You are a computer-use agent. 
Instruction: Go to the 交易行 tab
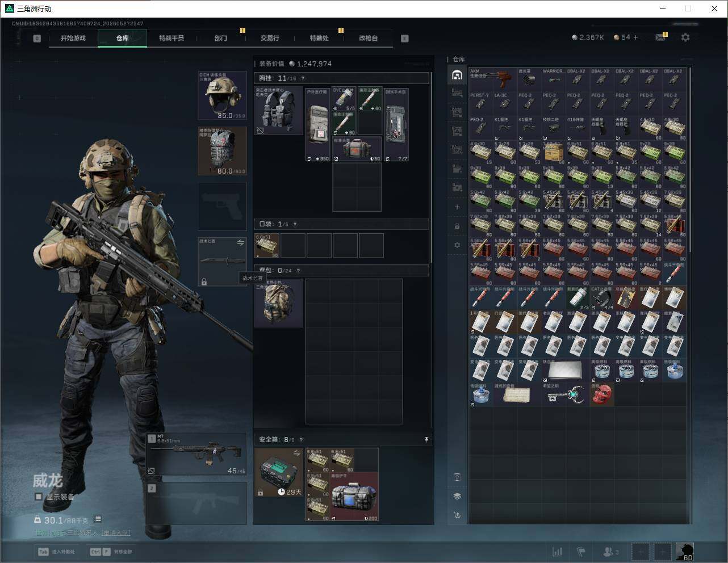tap(270, 38)
